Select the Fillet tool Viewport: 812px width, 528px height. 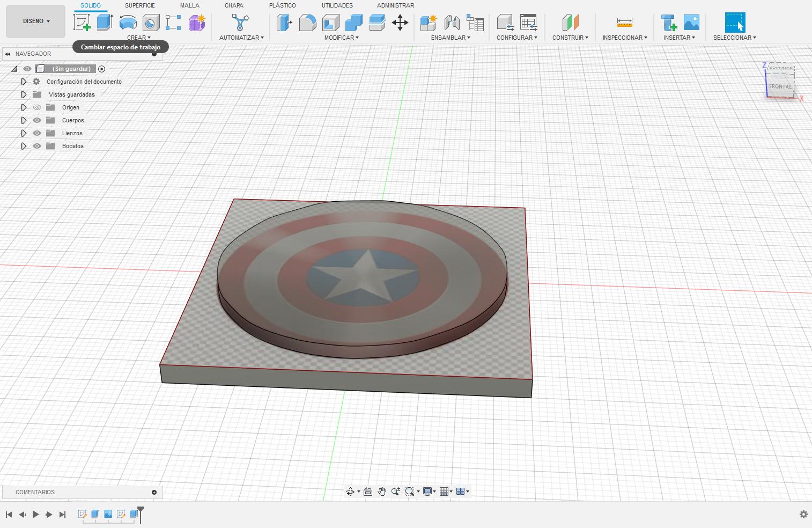(x=307, y=23)
